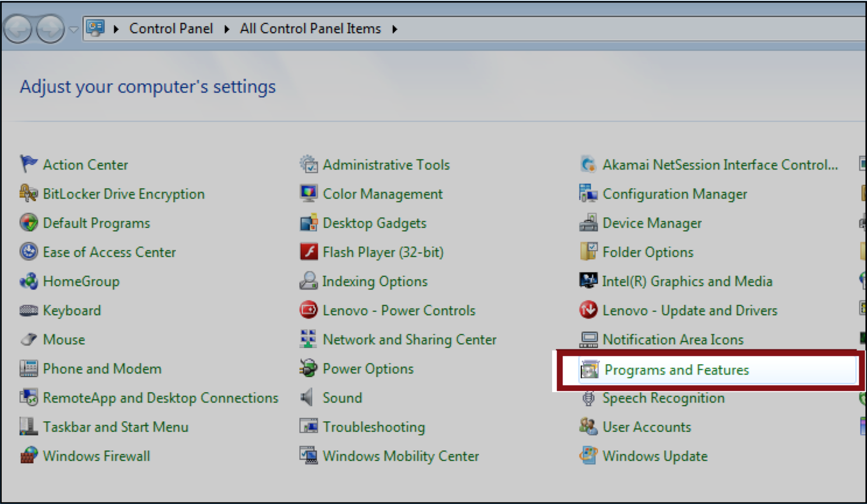
Task: Expand the arrow before Control Panel breadcrumb
Action: pos(116,29)
